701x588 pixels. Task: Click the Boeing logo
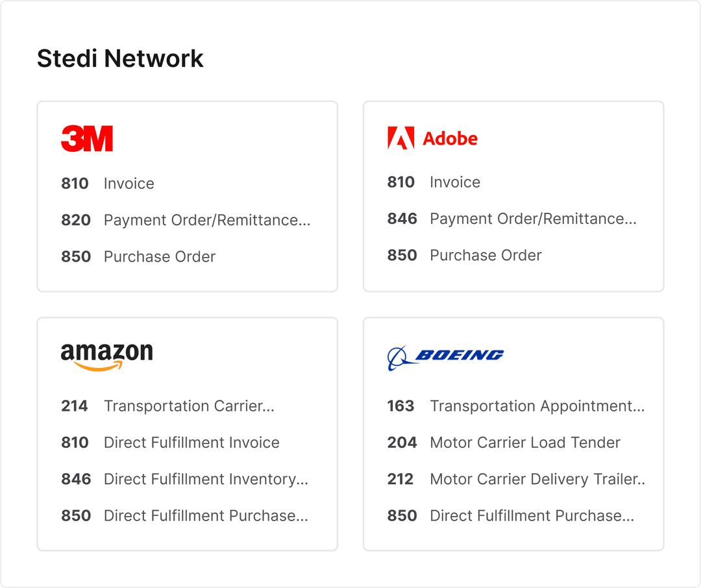click(445, 356)
